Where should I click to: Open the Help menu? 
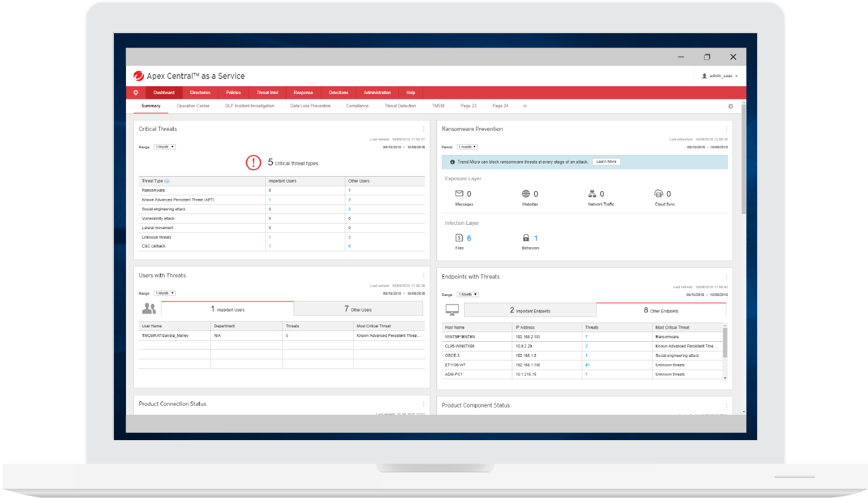pyautogui.click(x=411, y=93)
